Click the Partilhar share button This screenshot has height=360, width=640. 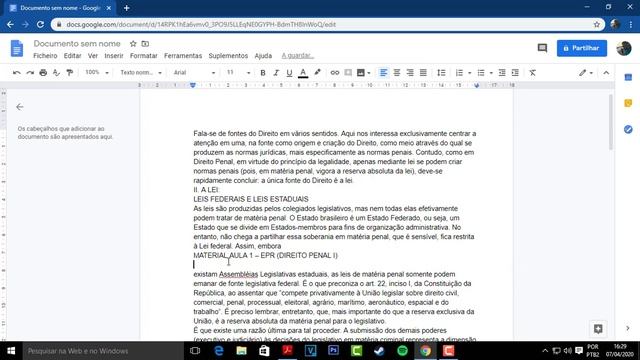tap(582, 48)
